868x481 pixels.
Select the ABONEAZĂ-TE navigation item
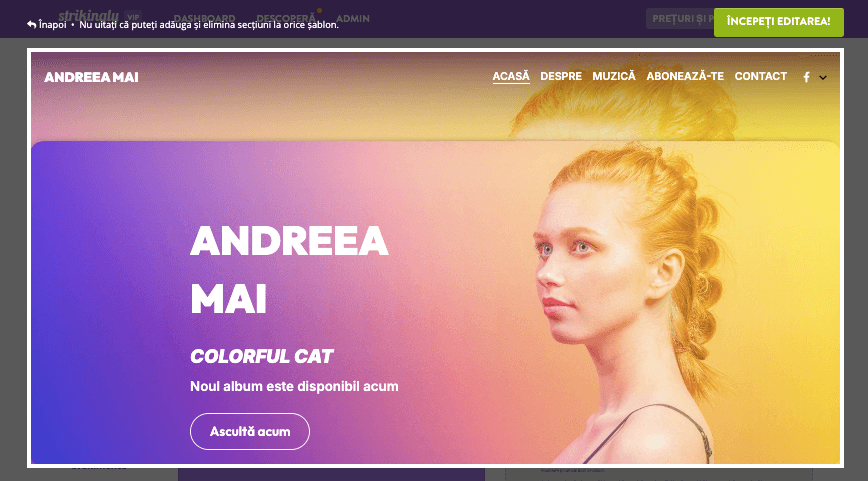tap(685, 76)
